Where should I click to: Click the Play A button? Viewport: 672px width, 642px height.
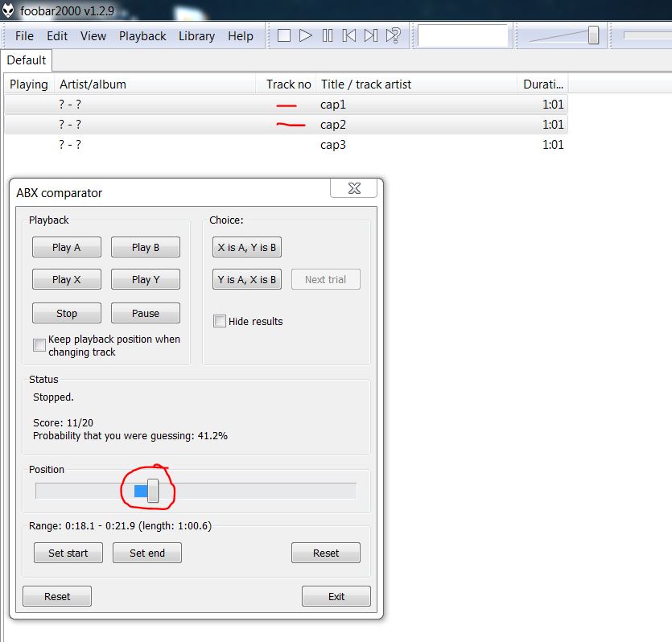click(x=67, y=248)
